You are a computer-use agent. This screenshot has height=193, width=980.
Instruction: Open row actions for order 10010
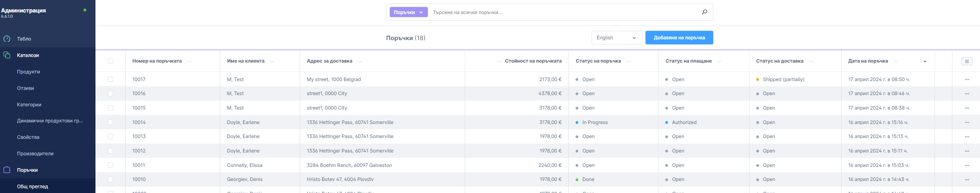[967, 180]
